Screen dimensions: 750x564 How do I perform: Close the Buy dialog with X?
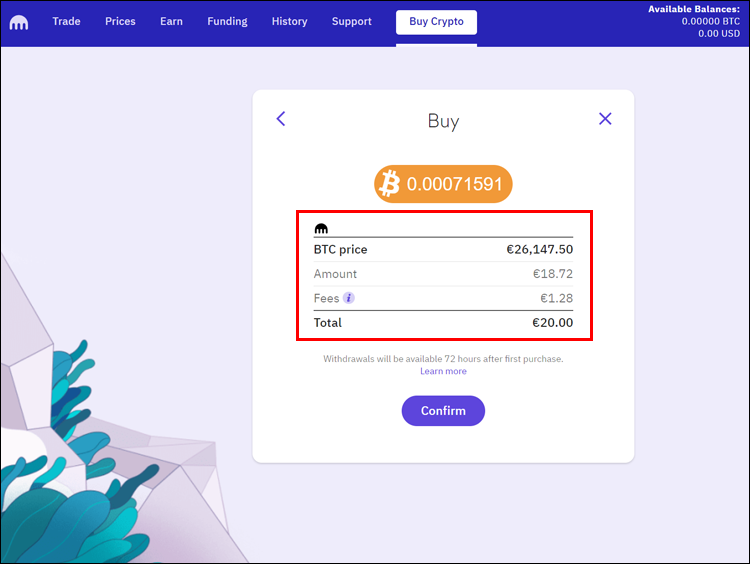click(x=605, y=119)
